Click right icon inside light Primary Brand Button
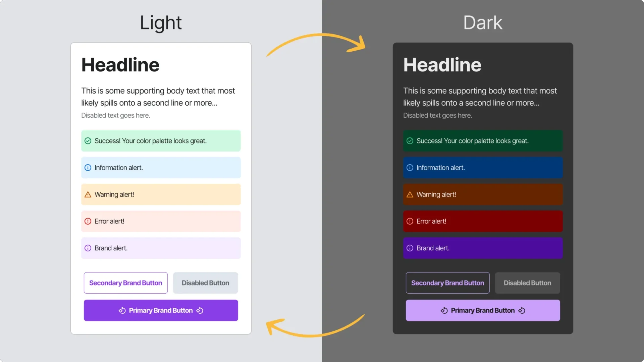 click(x=200, y=310)
